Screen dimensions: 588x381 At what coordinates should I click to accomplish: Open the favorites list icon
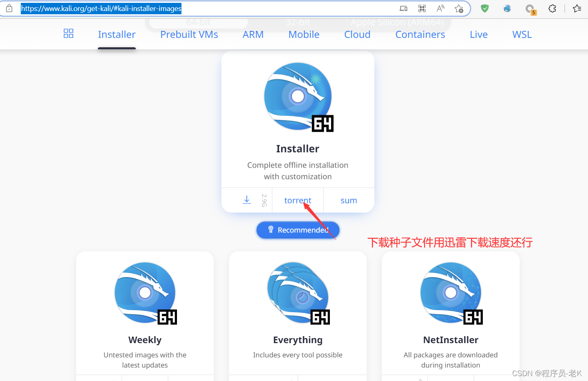[577, 8]
